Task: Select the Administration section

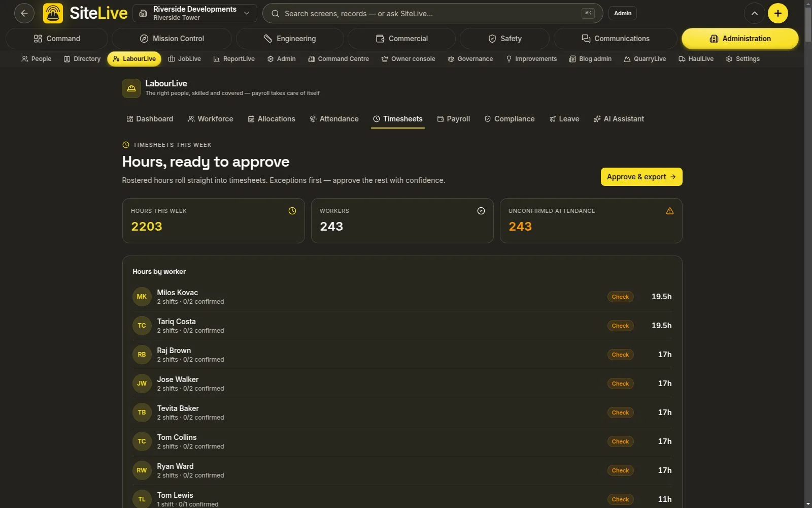Action: pos(740,39)
